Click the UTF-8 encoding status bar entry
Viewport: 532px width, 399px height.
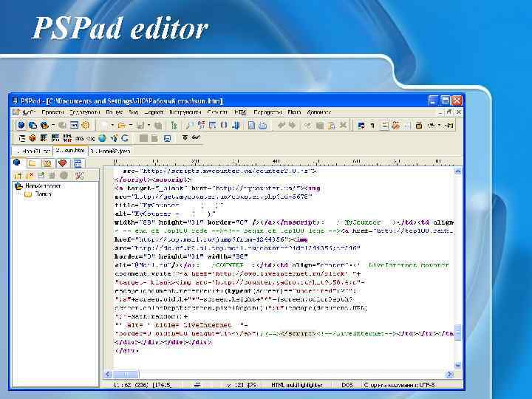[x=399, y=385]
